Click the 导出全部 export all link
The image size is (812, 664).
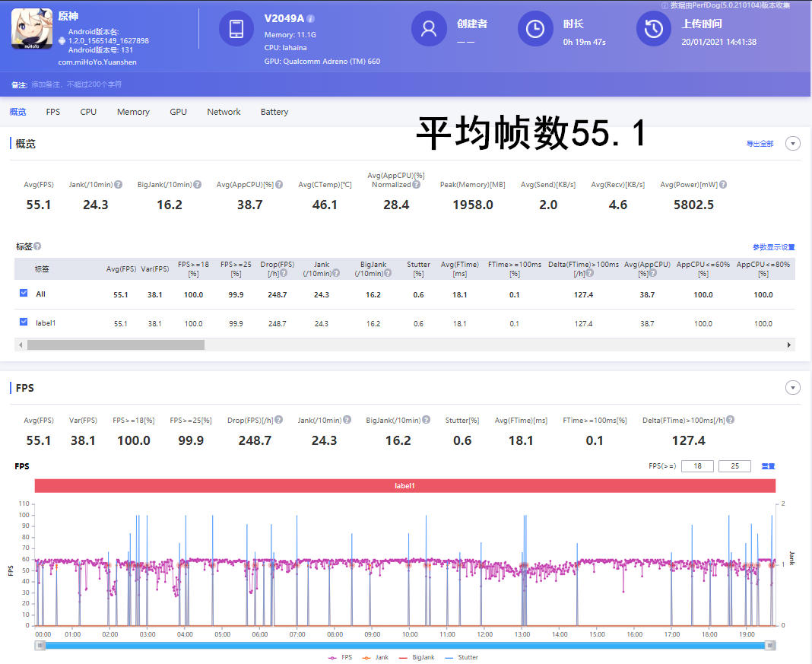(x=760, y=143)
